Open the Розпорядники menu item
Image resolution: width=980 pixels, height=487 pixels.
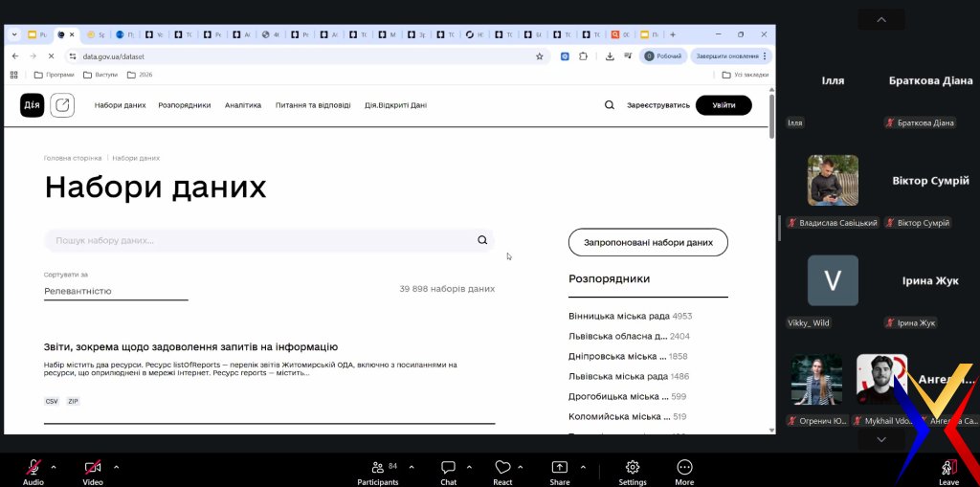click(x=185, y=105)
